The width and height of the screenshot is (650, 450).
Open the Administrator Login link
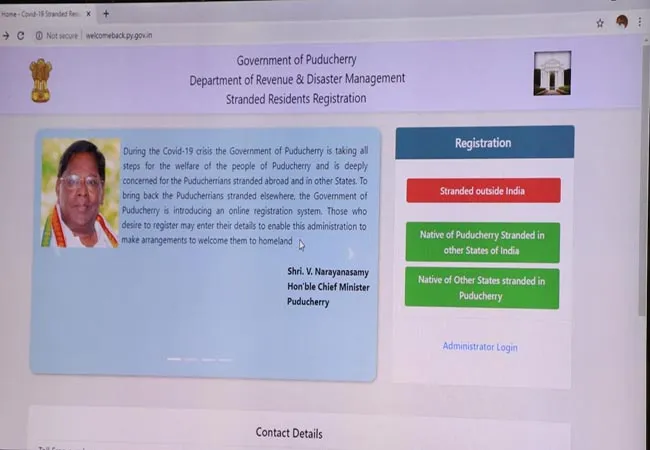tap(480, 347)
